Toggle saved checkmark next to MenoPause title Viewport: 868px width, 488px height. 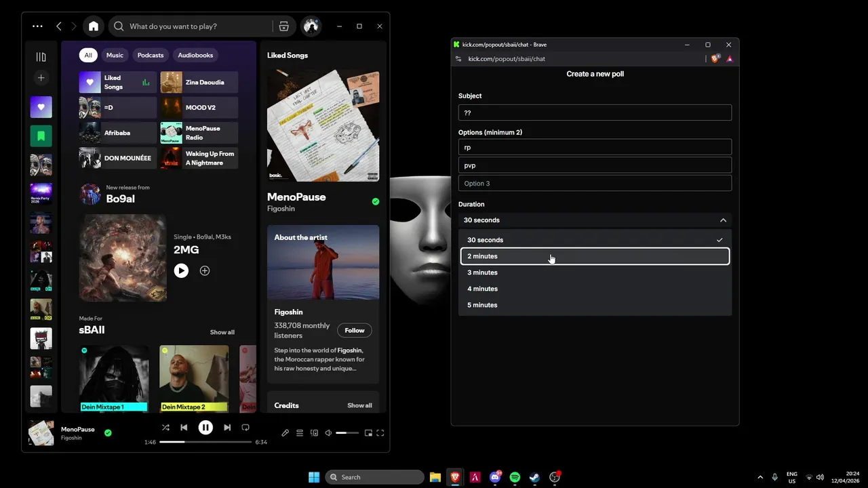[x=376, y=201]
